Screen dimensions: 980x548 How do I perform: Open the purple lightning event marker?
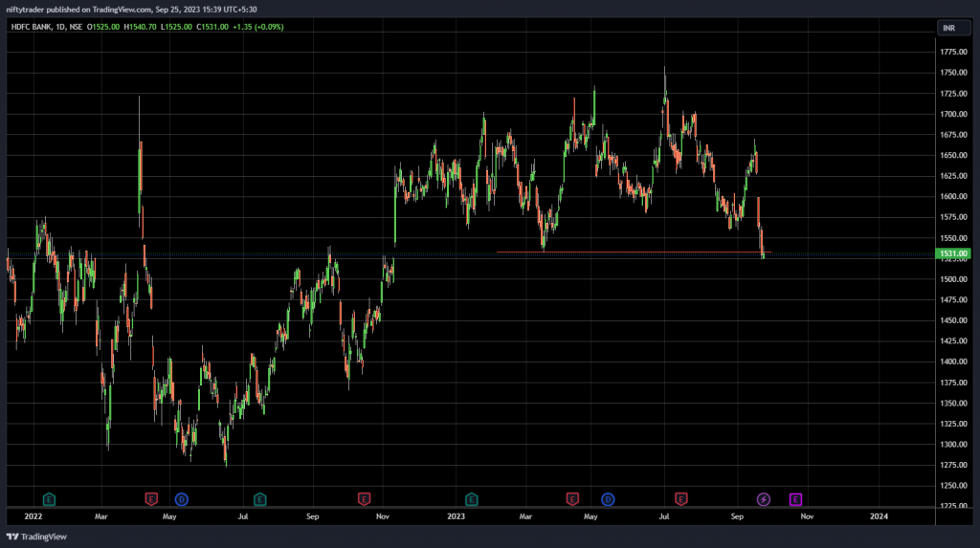pyautogui.click(x=763, y=499)
